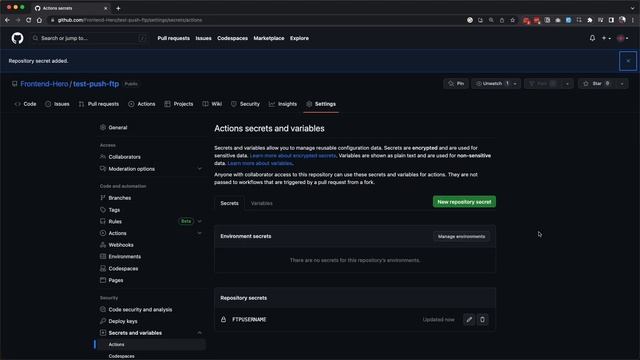640x360 pixels.
Task: Open the repository Actions tab
Action: click(142, 104)
